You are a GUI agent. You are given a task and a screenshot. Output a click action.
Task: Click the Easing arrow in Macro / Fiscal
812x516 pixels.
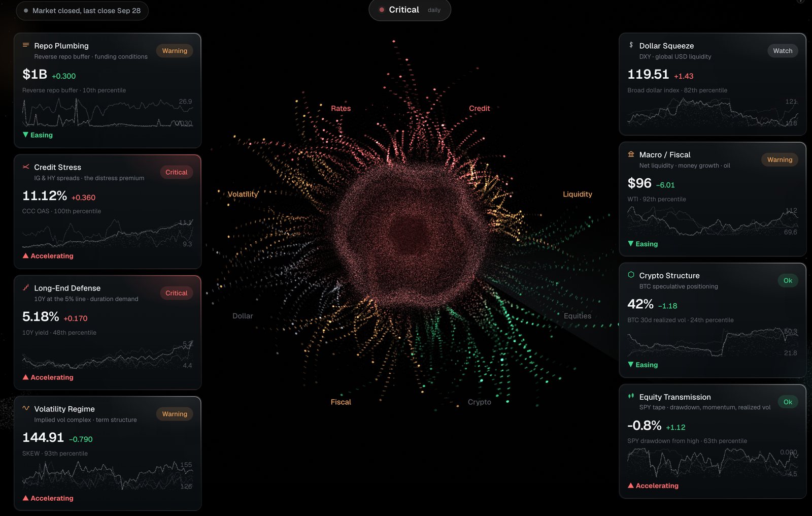(630, 244)
